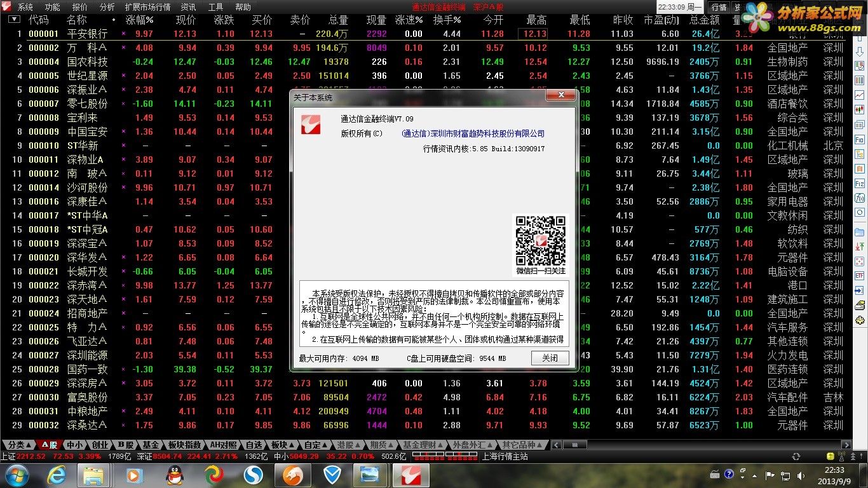
Task: Click the ETF icon in right sidebar
Action: point(860,276)
